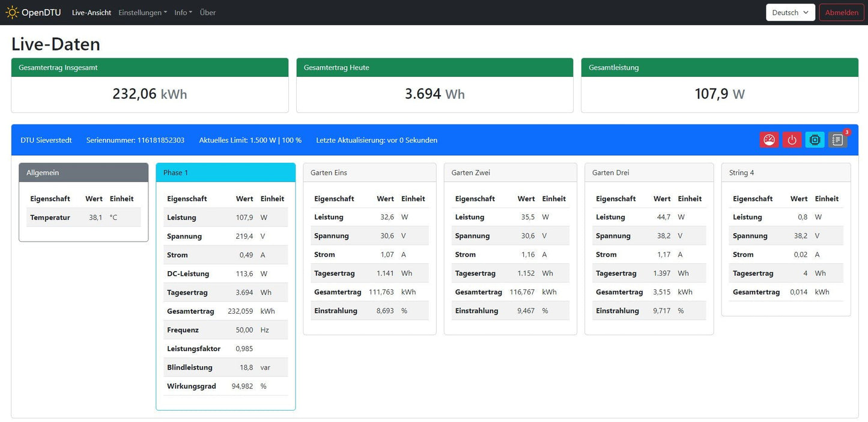Open the Einstellungen dropdown menu
Viewport: 868px width, 422px height.
pos(142,12)
